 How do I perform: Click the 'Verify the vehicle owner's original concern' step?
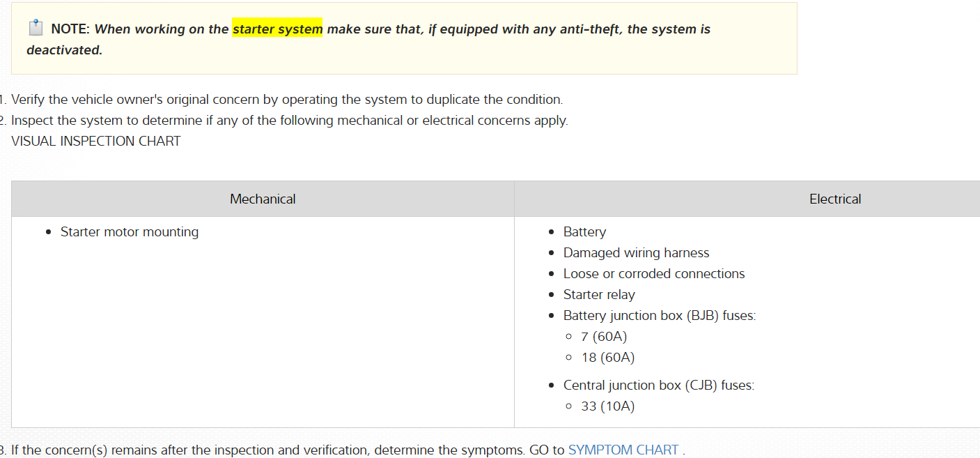286,100
